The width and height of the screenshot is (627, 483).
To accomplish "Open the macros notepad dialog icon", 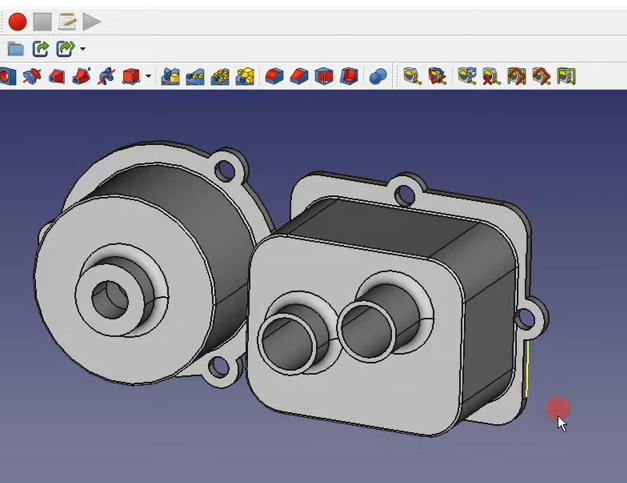I will click(x=67, y=21).
